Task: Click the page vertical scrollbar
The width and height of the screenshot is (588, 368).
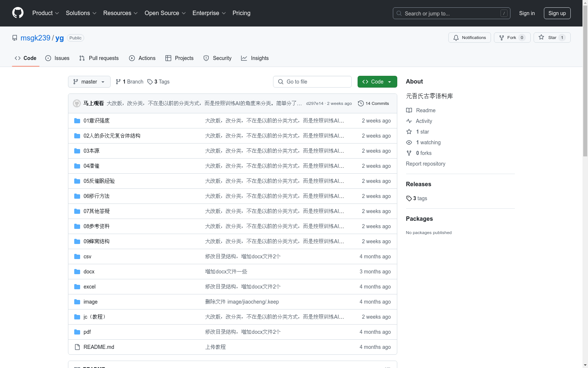Action: click(585, 81)
